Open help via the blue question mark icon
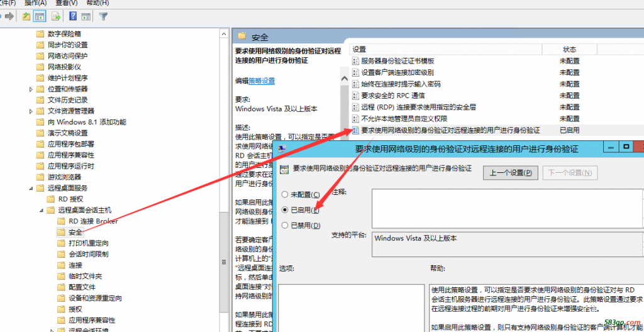644x332 pixels. click(73, 16)
